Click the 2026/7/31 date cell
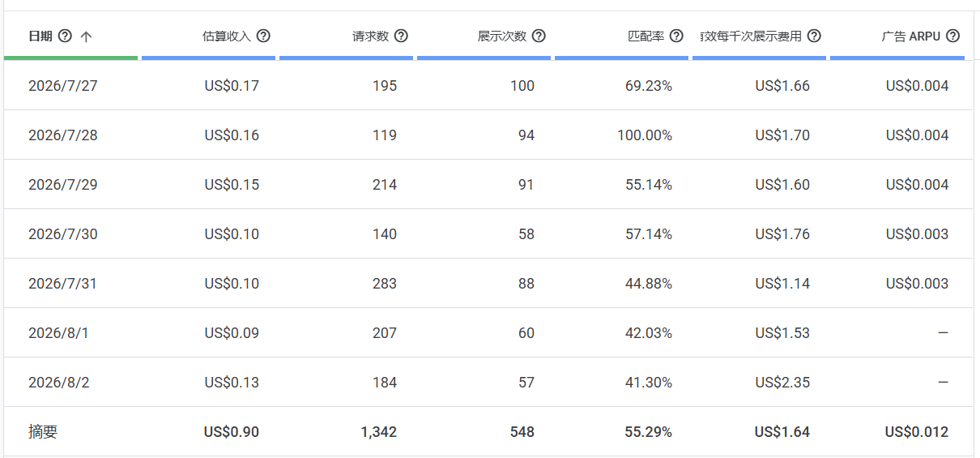 pyautogui.click(x=62, y=283)
